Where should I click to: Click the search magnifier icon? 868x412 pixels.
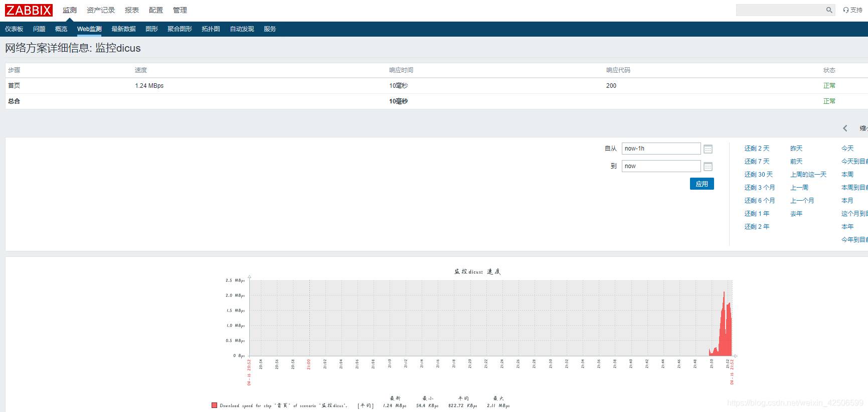click(829, 10)
